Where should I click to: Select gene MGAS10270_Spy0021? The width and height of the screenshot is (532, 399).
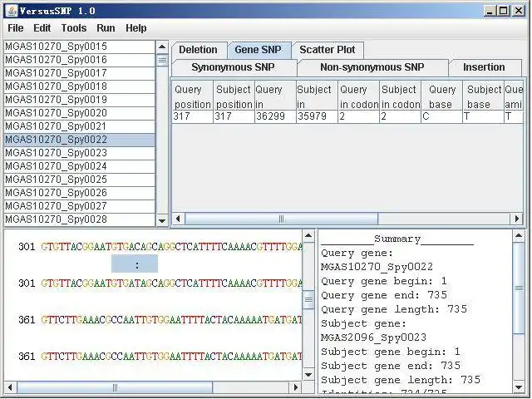(x=80, y=126)
